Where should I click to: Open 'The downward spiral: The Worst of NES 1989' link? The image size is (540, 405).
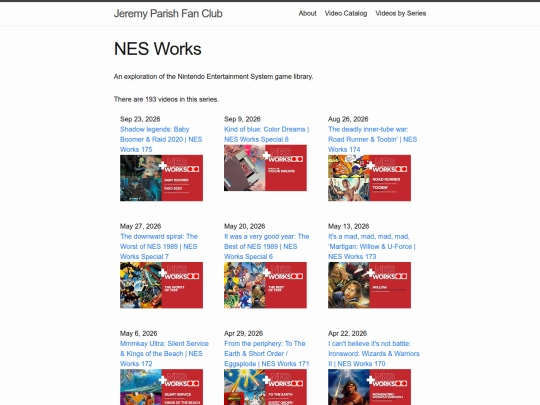tap(159, 246)
